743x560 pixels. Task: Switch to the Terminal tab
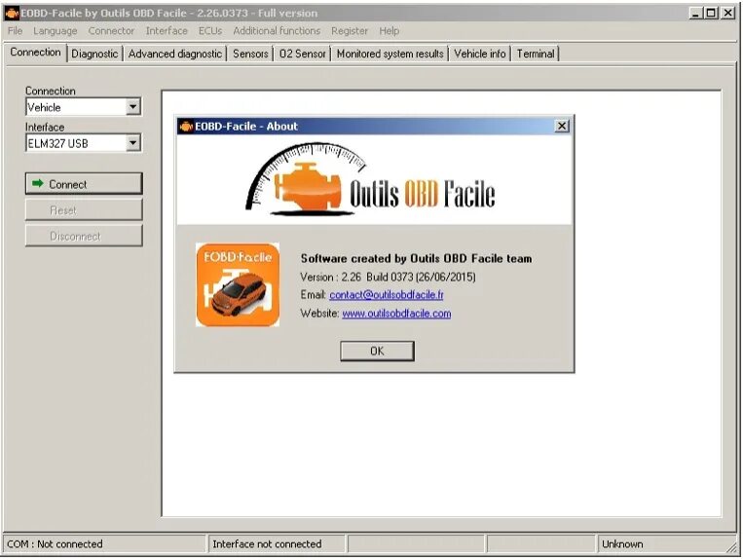[536, 54]
